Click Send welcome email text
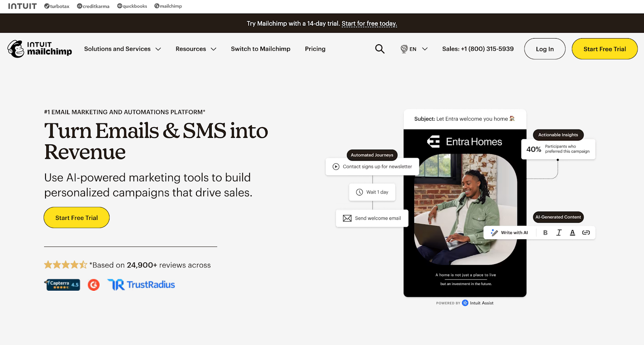 (378, 218)
